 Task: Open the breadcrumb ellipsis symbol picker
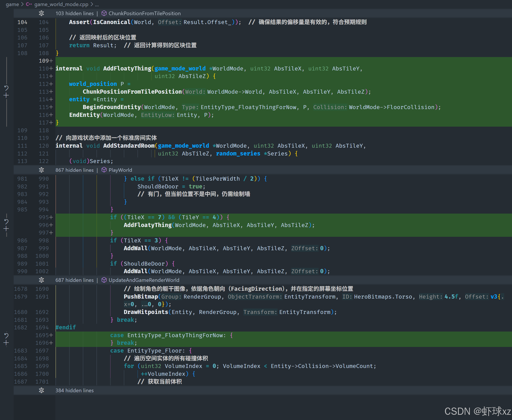(x=97, y=4)
